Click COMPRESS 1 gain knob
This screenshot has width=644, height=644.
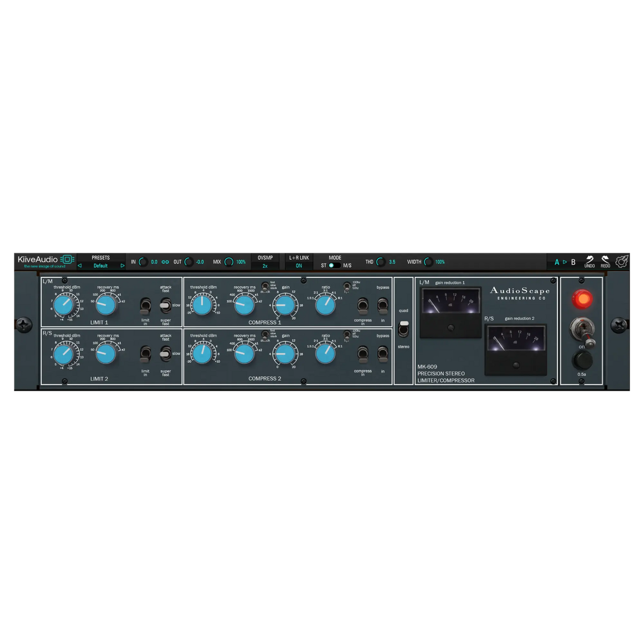tap(285, 305)
